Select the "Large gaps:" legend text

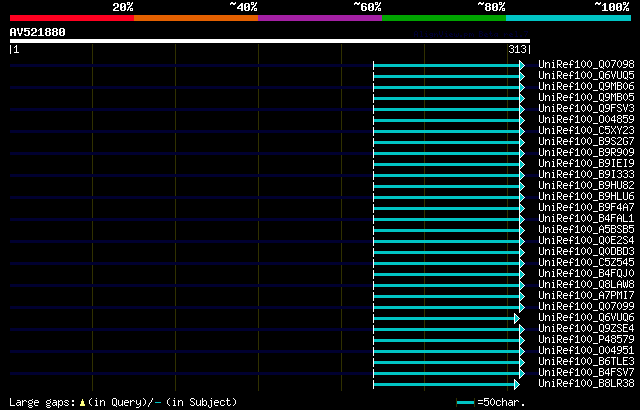coord(42,403)
